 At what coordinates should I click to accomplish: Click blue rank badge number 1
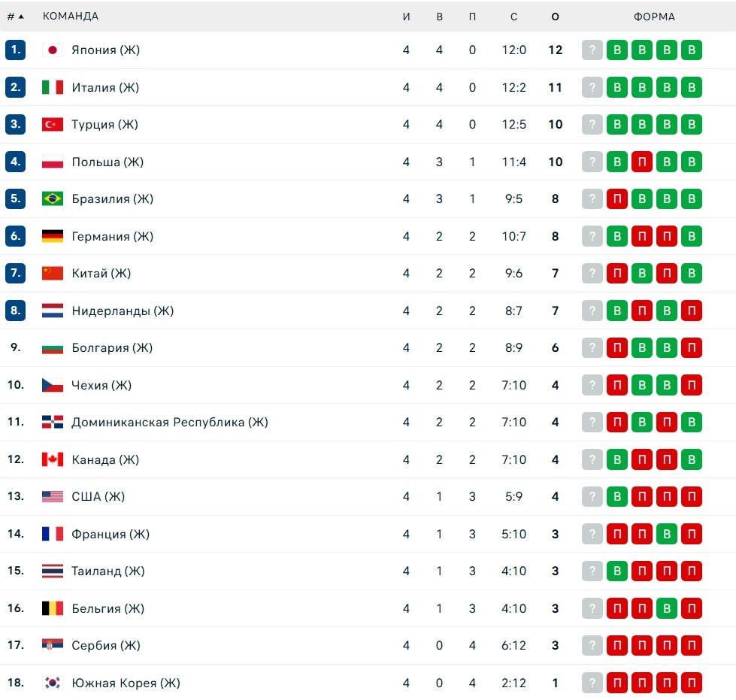point(16,50)
